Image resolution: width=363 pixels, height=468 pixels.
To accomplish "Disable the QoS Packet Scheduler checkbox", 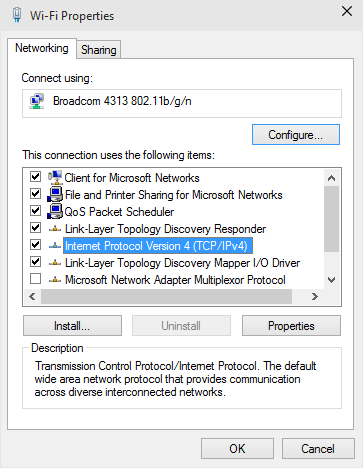I will 35,211.
